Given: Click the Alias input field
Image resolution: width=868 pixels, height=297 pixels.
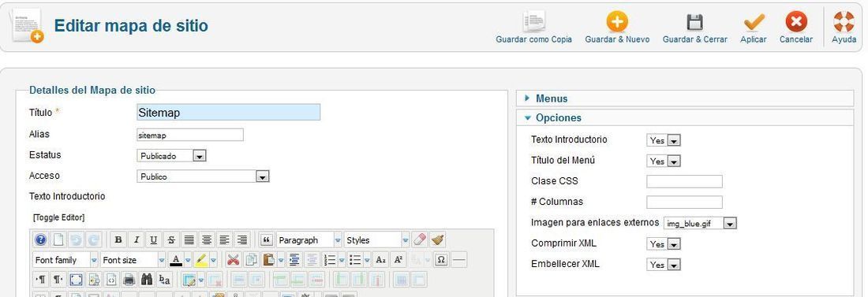Looking at the screenshot, I should click(190, 135).
